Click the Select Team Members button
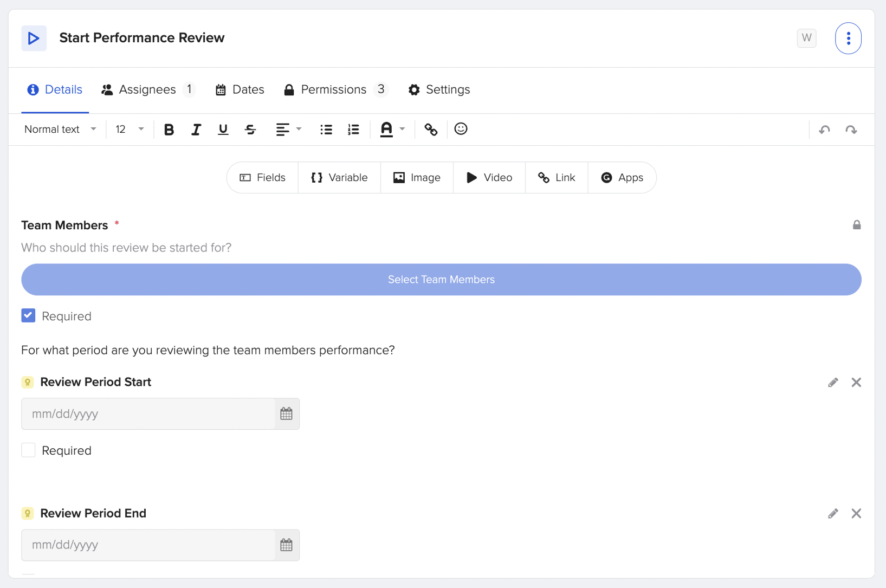This screenshot has width=886, height=588. [441, 279]
